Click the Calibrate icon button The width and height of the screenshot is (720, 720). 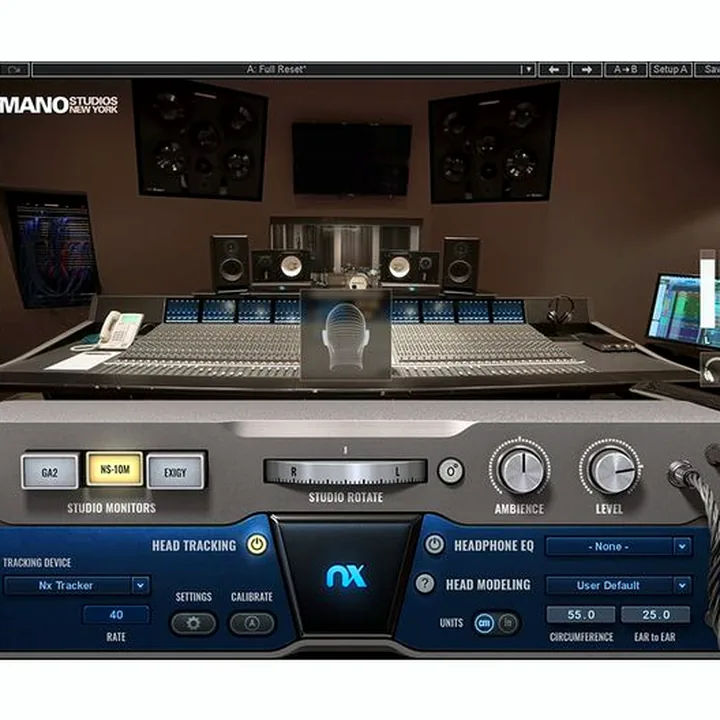coord(252,623)
